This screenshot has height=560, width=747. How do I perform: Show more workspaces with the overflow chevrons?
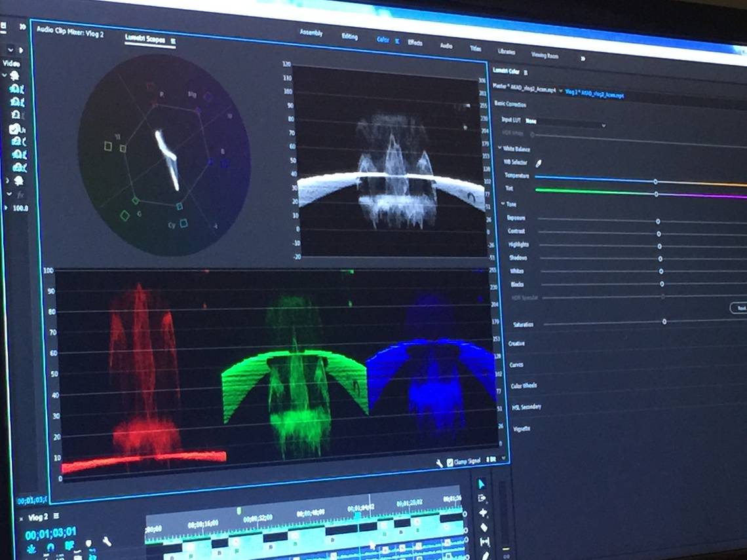click(582, 58)
